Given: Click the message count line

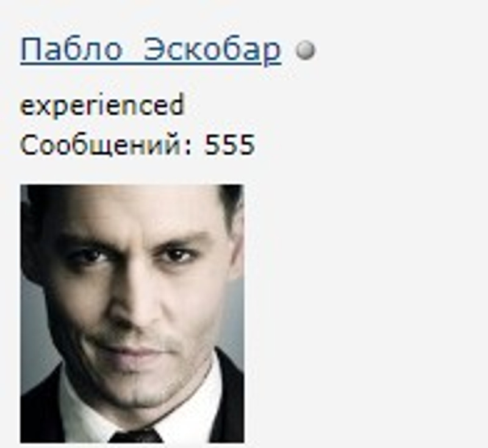Looking at the screenshot, I should pyautogui.click(x=137, y=145).
